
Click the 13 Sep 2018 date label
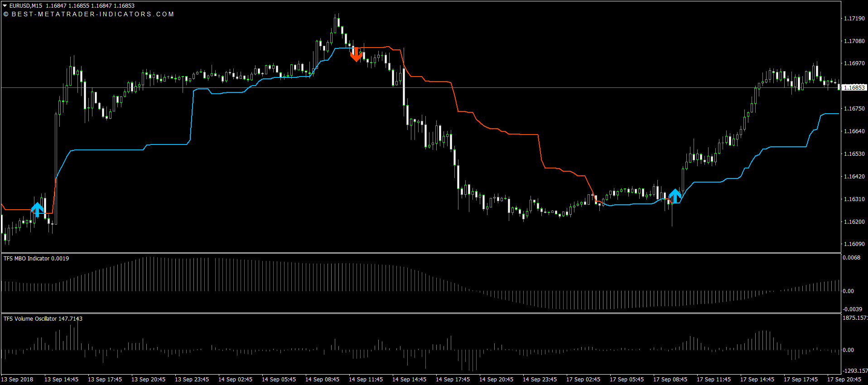[x=17, y=380]
